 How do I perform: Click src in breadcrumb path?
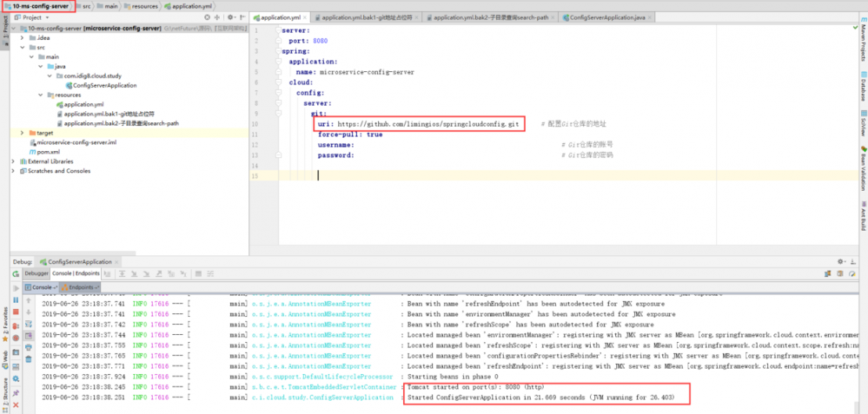[x=85, y=6]
